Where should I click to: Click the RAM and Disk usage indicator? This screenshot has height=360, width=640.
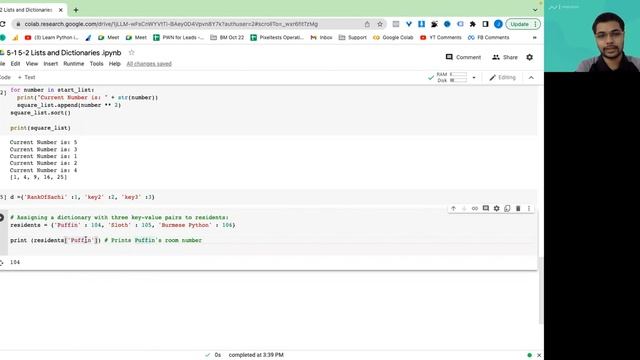tap(452, 77)
